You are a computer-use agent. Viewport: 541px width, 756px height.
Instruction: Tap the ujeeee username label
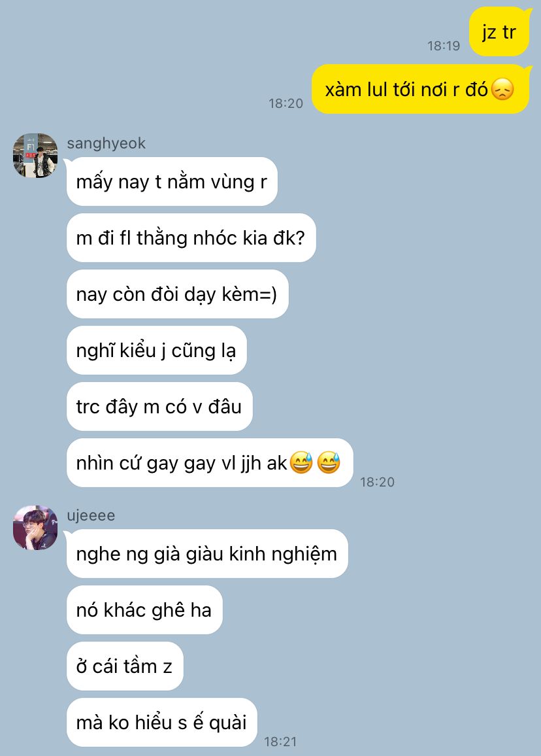91,515
